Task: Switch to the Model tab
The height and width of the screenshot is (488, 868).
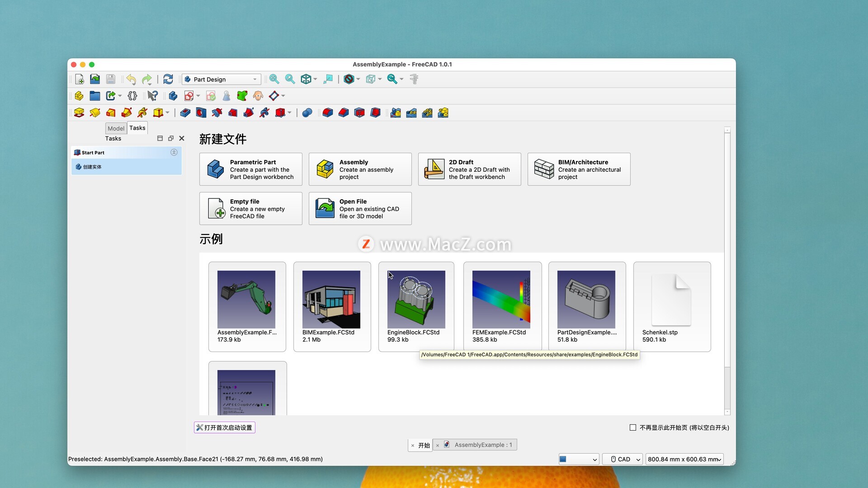Action: point(116,128)
